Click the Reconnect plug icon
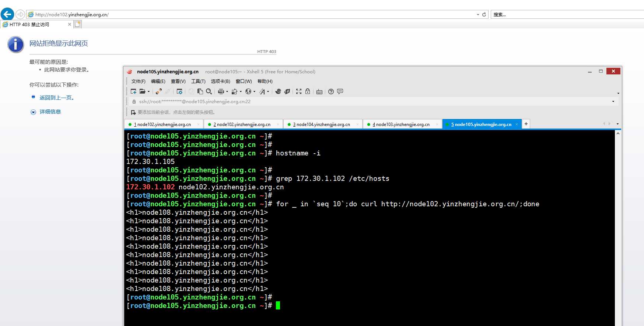The image size is (644, 326). [x=158, y=91]
